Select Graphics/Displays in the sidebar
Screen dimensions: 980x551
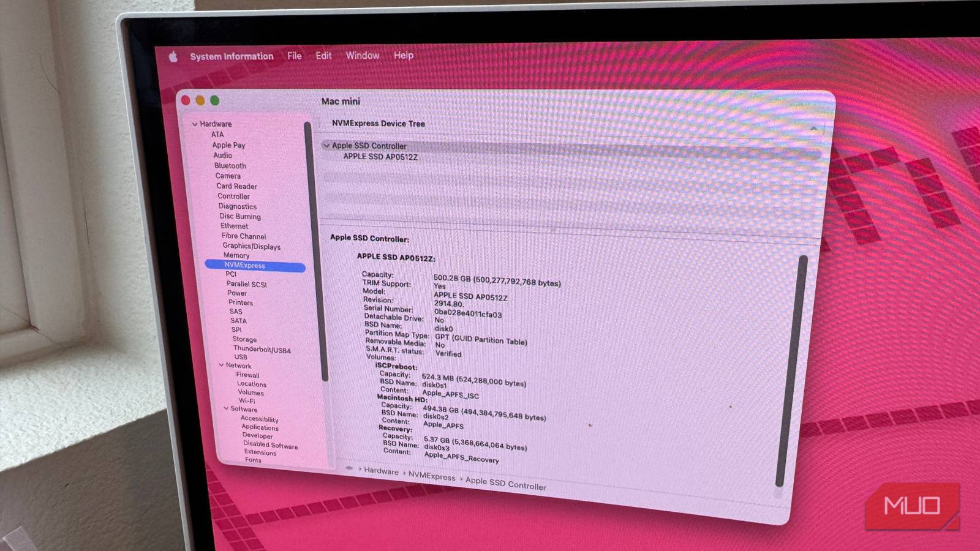pos(251,246)
